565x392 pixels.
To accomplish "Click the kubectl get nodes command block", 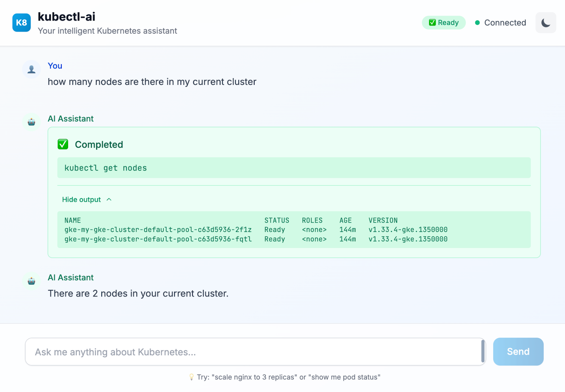I will tap(293, 168).
